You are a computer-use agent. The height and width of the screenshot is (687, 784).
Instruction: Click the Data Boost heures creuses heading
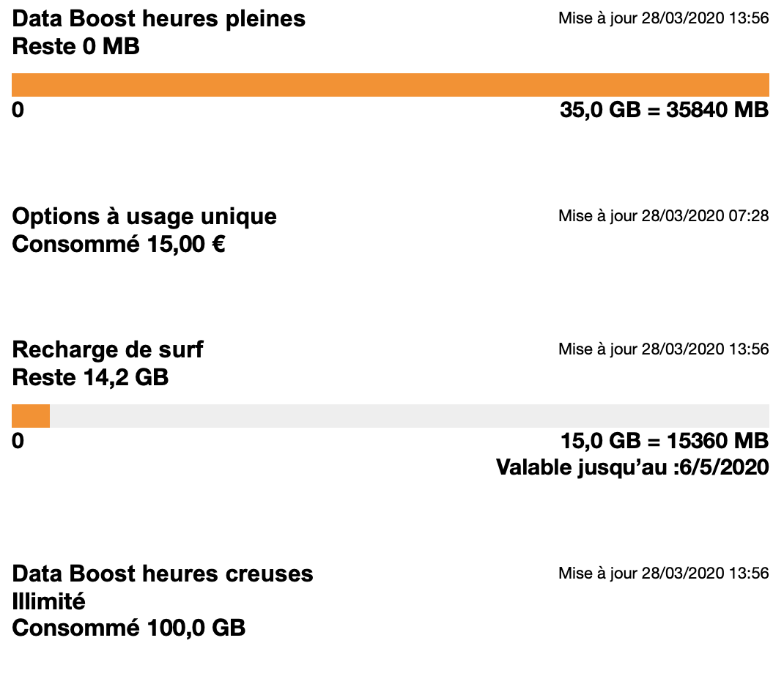pos(163,573)
